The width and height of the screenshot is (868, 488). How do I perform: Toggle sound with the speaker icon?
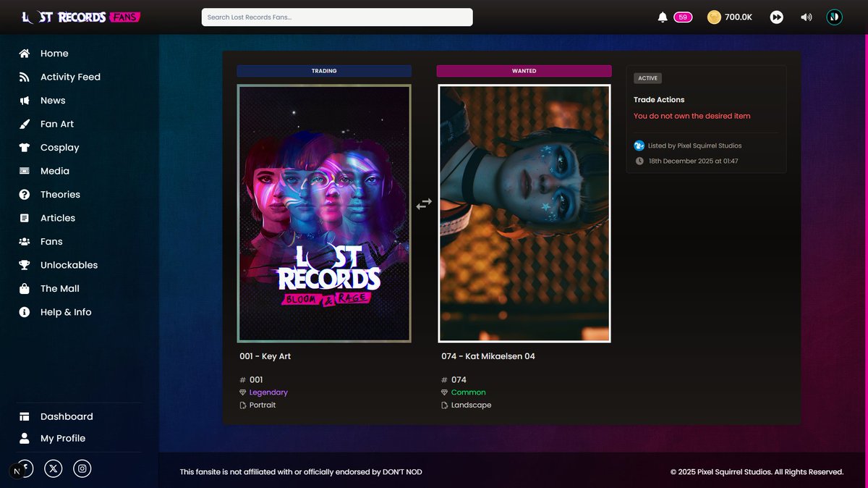[807, 17]
